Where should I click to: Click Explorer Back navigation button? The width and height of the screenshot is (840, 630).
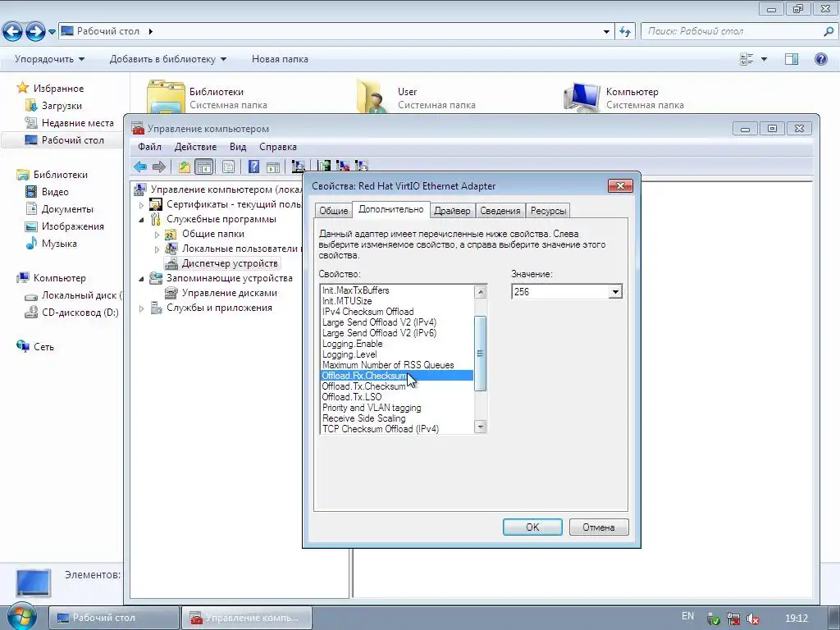(x=13, y=32)
